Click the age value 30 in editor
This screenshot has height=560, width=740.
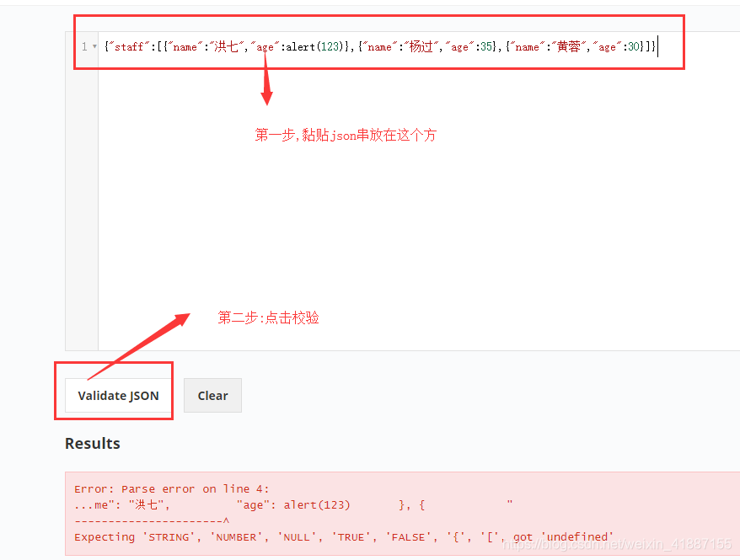tap(634, 46)
